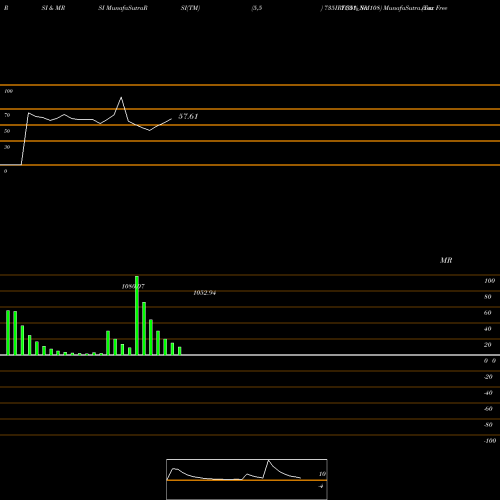Click the RSI line peak above 70 level
This screenshot has width=500, height=500.
(121, 97)
